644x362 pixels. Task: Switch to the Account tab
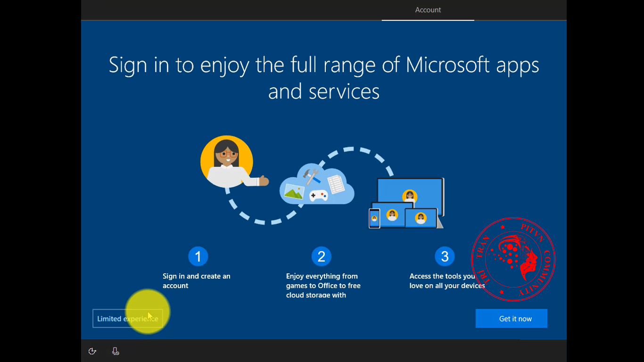[x=428, y=10]
